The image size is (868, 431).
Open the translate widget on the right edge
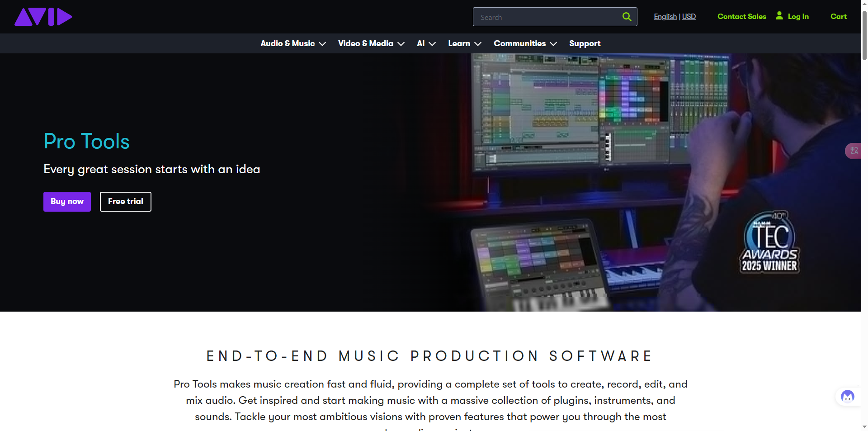click(x=854, y=151)
